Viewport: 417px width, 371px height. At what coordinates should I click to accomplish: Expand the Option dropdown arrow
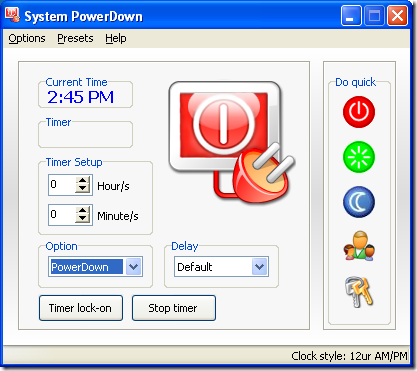tap(134, 267)
